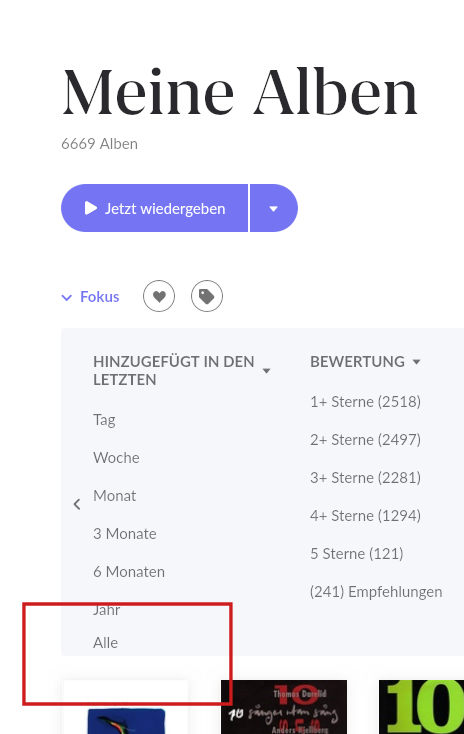The height and width of the screenshot is (734, 464).
Task: Filter by 3+ Sterne (2281)
Action: (x=365, y=477)
